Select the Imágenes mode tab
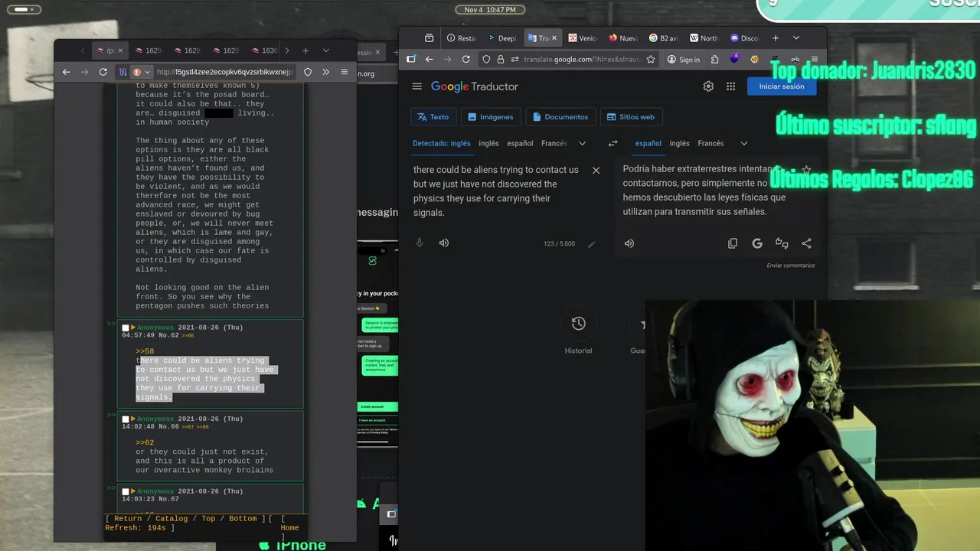The height and width of the screenshot is (551, 980). (x=490, y=117)
